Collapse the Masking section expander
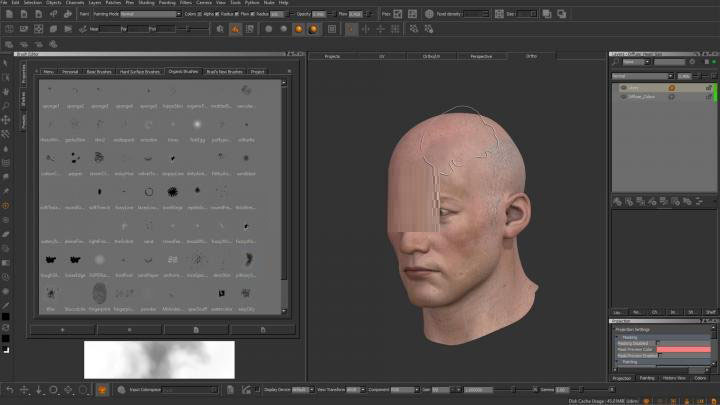The width and height of the screenshot is (720, 405). 617,337
